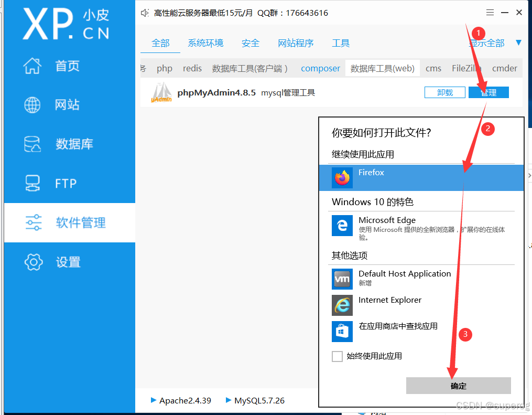532x415 pixels.
Task: Check the 始终使用此应用 checkbox
Action: (337, 356)
